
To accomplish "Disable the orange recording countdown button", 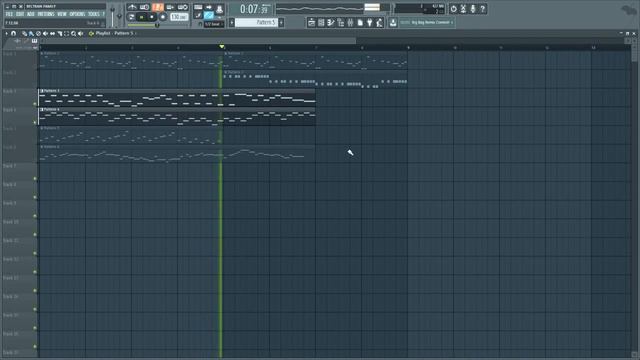I will pos(158,7).
